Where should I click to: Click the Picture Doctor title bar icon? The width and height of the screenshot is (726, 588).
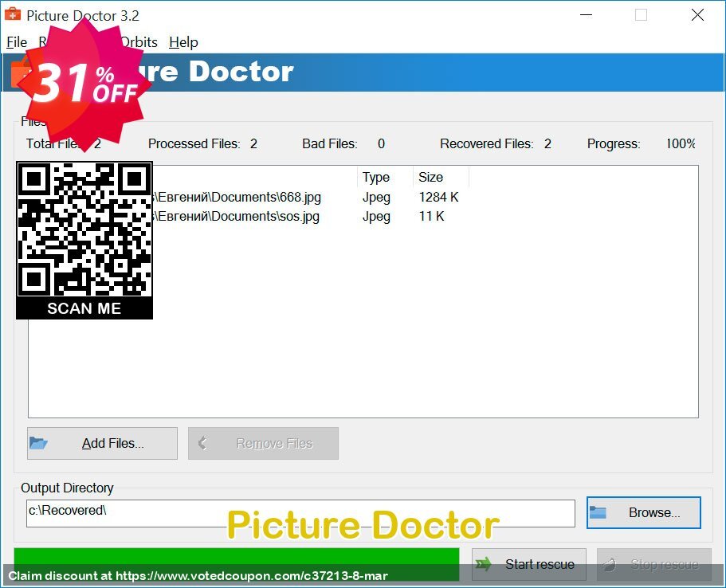click(13, 14)
